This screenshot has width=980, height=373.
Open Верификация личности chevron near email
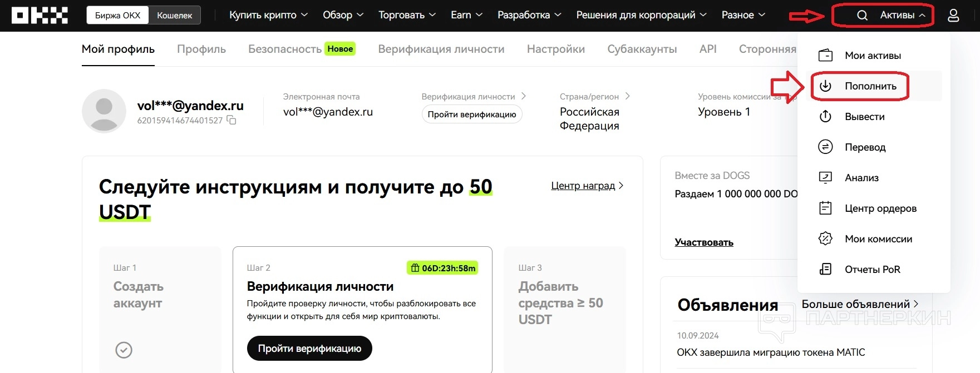coord(524,96)
